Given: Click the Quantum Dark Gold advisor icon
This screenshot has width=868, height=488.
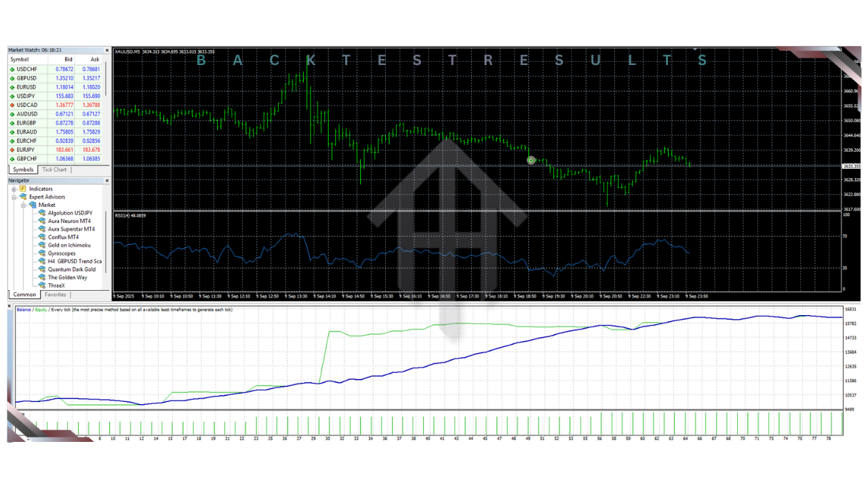Looking at the screenshot, I should click(42, 269).
